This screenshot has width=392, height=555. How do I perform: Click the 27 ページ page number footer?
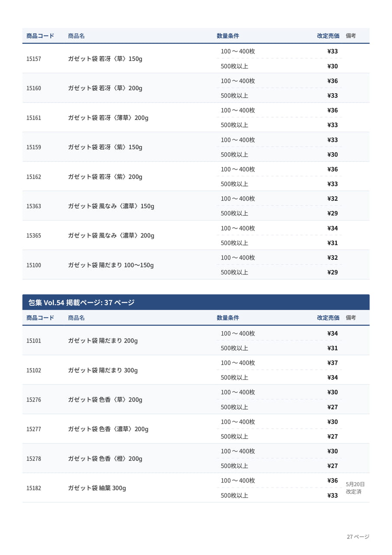pos(358,537)
